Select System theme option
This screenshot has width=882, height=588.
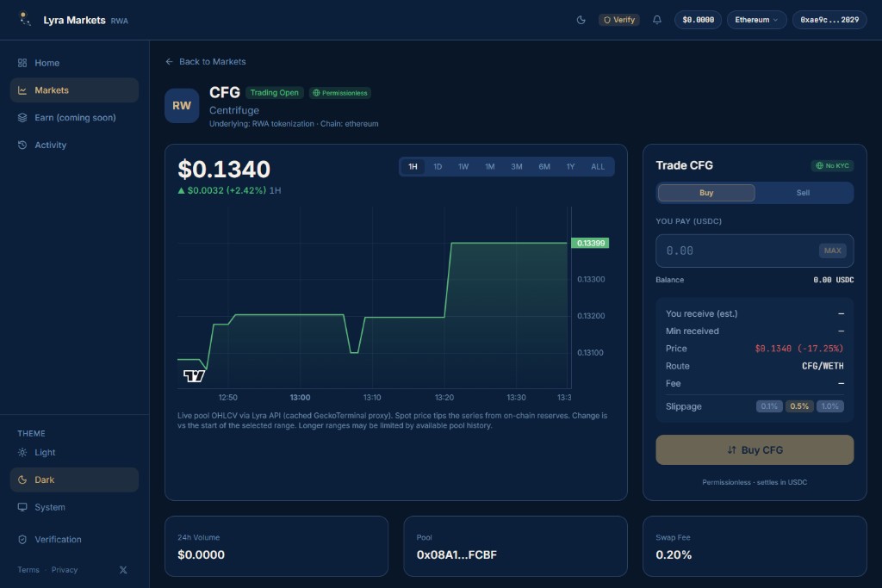point(74,507)
